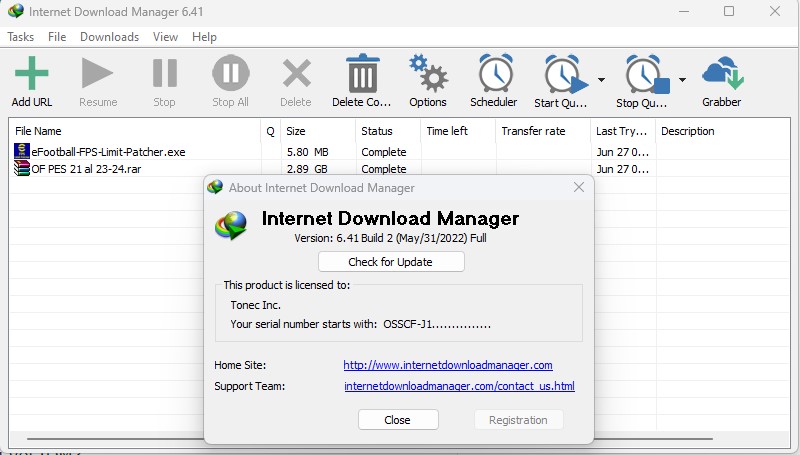Open Options gears icon

428,73
